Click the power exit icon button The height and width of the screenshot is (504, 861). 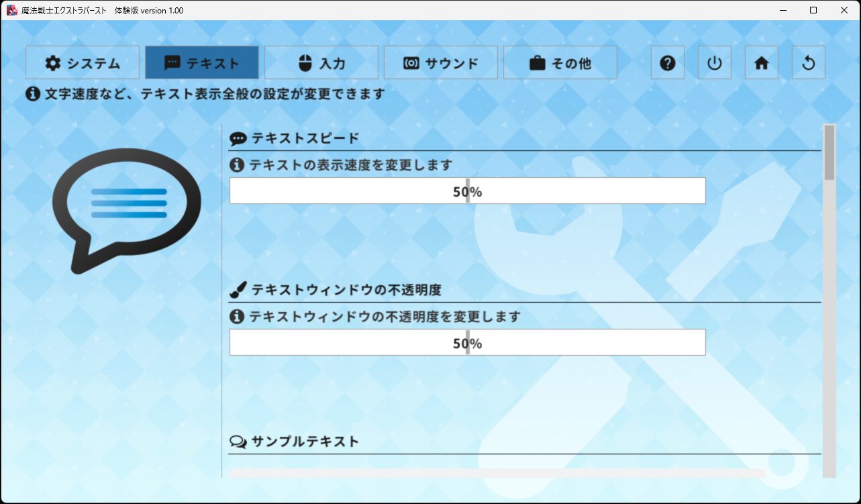[714, 63]
